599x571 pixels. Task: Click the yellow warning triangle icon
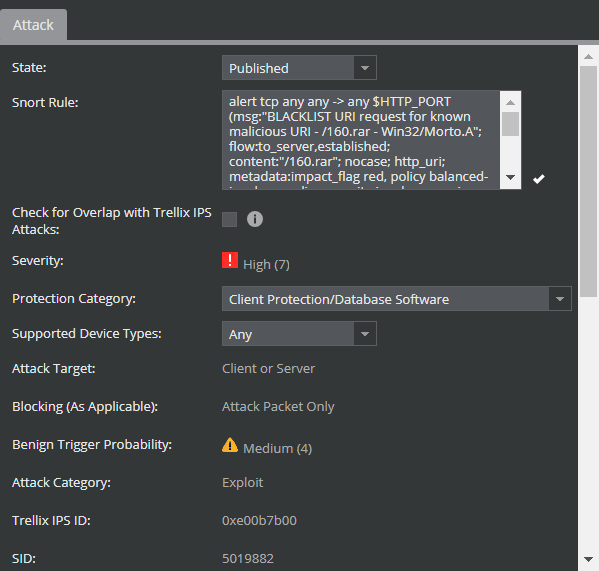click(x=230, y=445)
